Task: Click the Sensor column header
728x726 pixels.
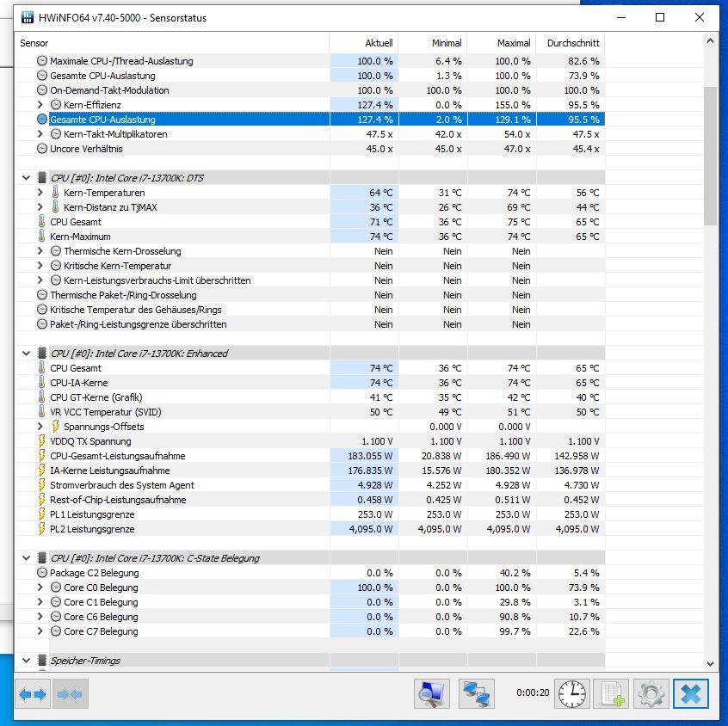Action: pyautogui.click(x=172, y=43)
